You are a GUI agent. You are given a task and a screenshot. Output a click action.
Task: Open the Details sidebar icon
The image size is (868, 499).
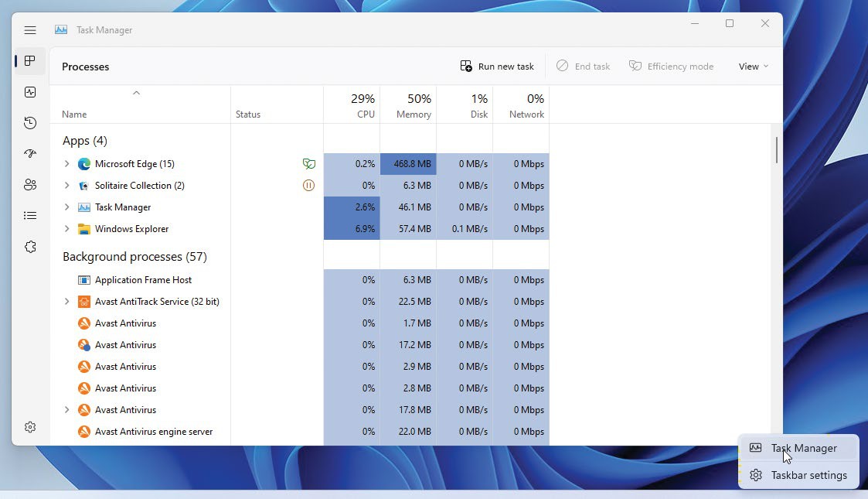[x=30, y=215]
